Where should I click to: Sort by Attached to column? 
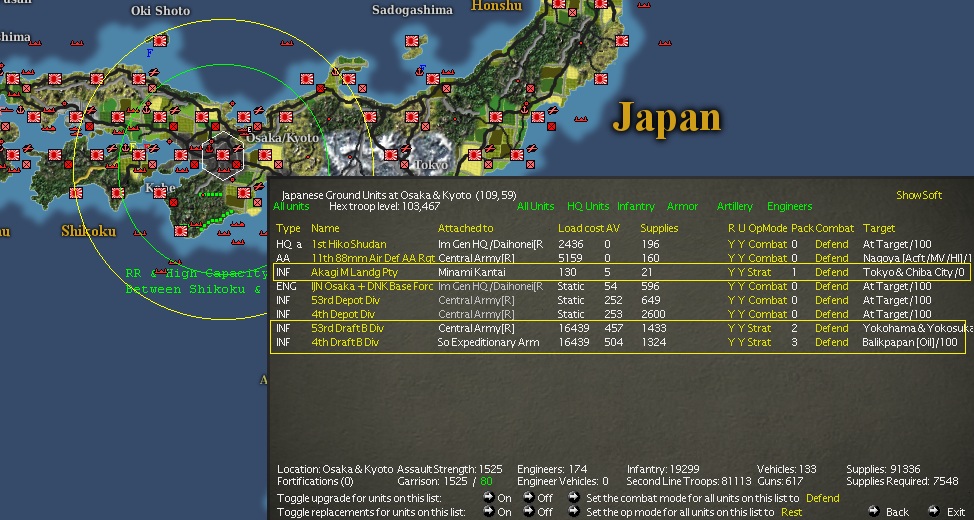point(465,229)
